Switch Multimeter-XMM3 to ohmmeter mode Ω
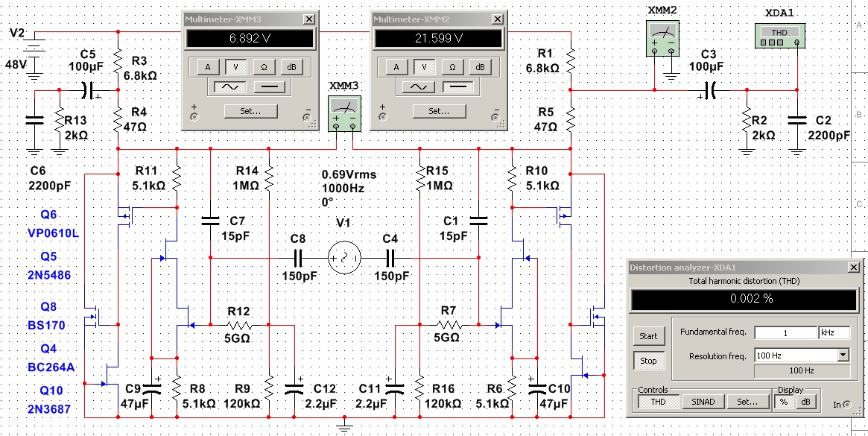Viewport: 868px width, 436px height. (264, 67)
